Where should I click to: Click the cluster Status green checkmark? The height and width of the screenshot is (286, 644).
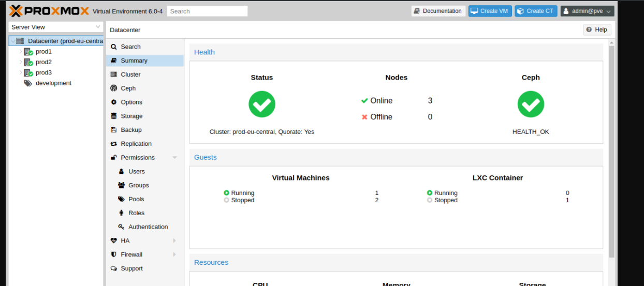click(262, 104)
